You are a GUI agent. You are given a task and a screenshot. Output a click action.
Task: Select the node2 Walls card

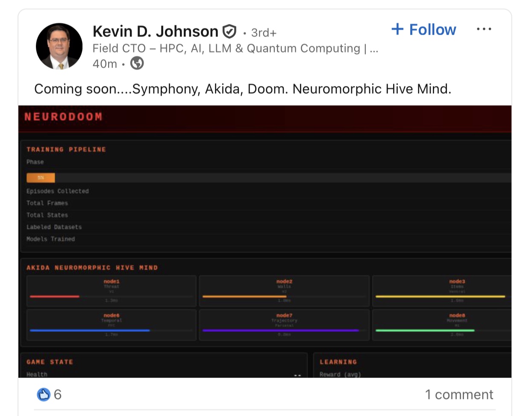click(x=284, y=291)
